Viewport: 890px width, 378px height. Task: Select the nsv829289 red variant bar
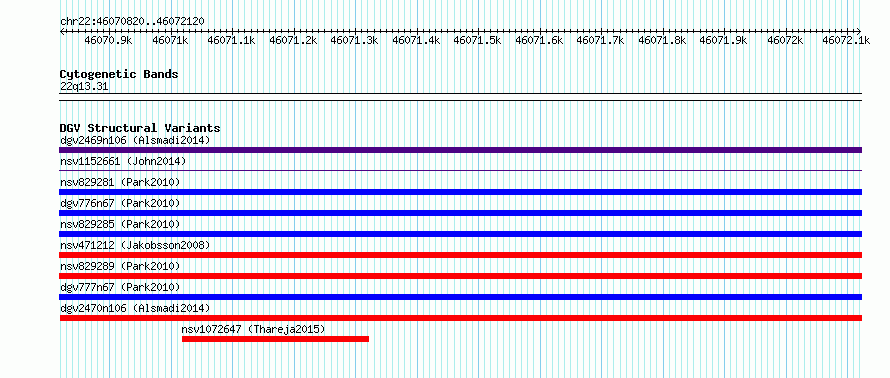(460, 276)
